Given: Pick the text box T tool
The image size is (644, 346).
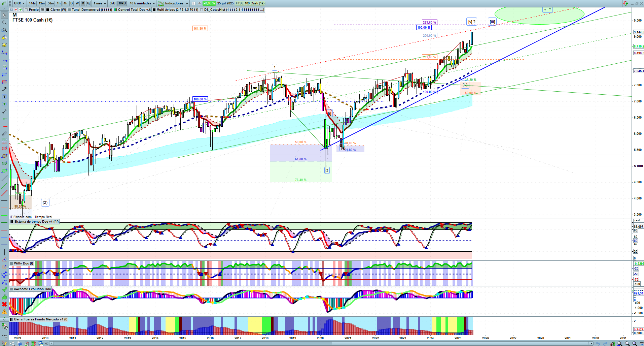Looking at the screenshot, I should (x=4, y=97).
